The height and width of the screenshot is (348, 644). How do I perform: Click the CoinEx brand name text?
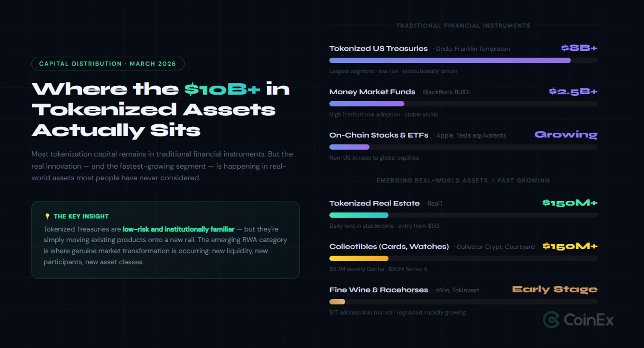pos(589,320)
